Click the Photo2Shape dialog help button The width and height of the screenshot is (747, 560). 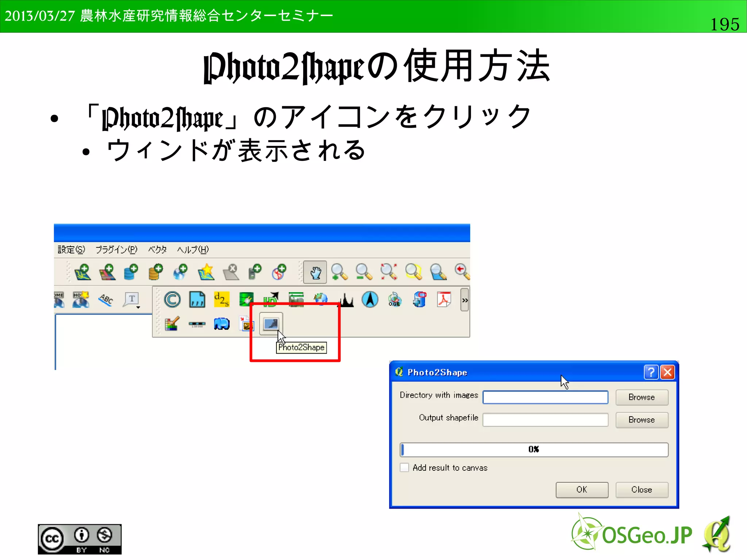(651, 372)
